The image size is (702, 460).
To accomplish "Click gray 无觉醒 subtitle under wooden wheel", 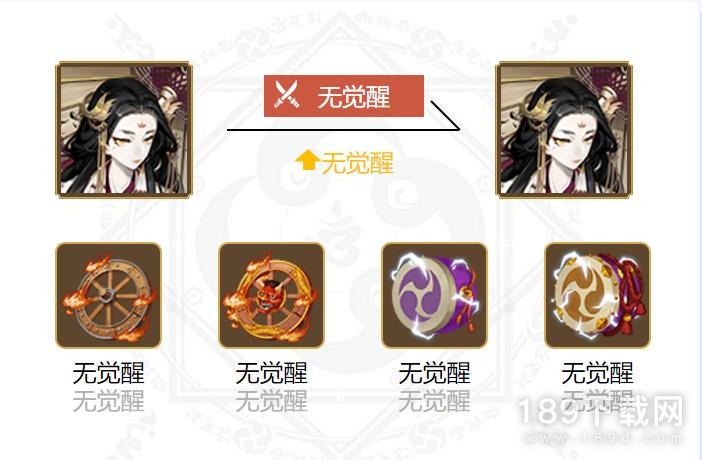I will 108,401.
